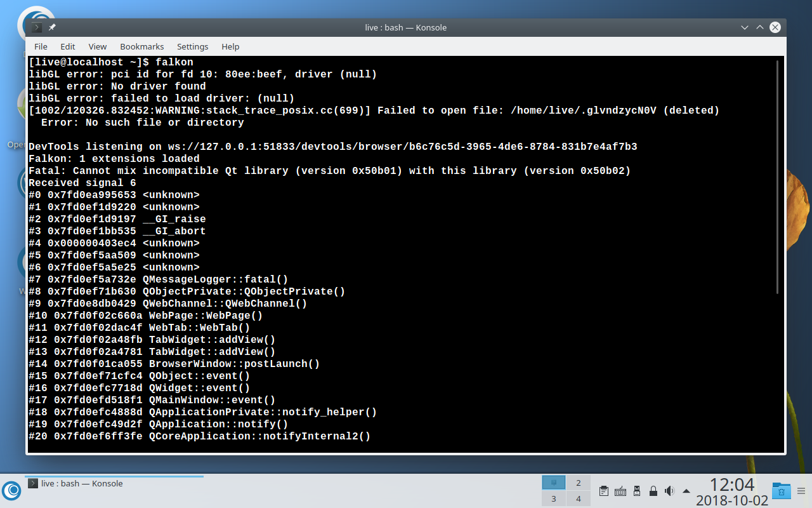The width and height of the screenshot is (812, 508).
Task: Open the Help menu
Action: (x=230, y=46)
